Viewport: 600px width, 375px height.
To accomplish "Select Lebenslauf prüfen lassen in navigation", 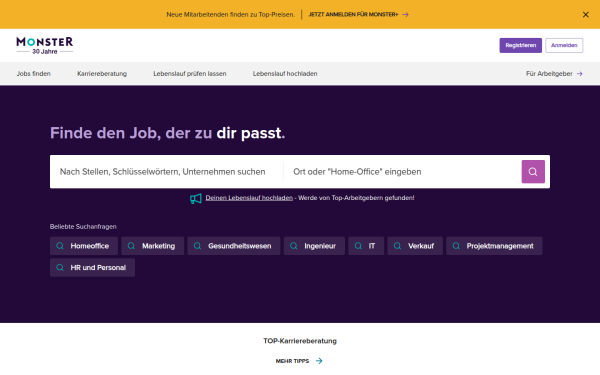I will click(x=190, y=74).
